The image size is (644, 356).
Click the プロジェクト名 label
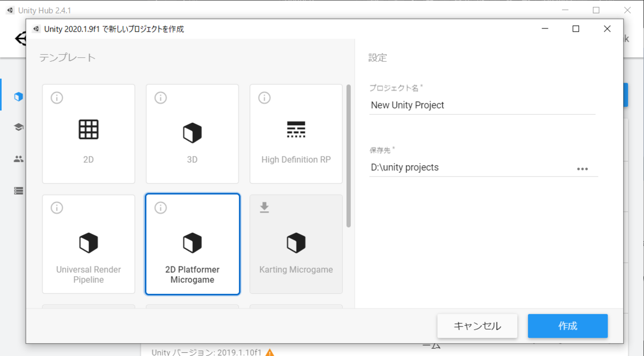click(396, 88)
